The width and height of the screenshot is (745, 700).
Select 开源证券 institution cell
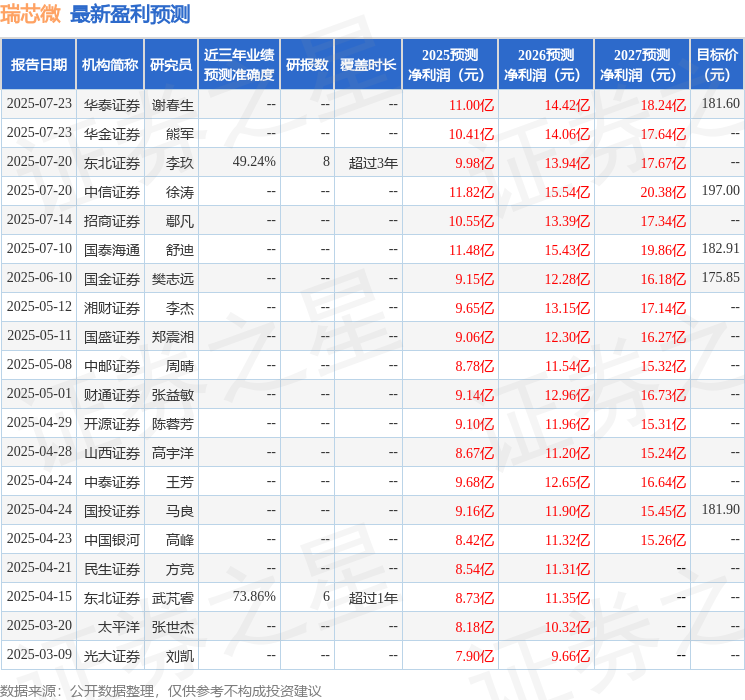(112, 424)
